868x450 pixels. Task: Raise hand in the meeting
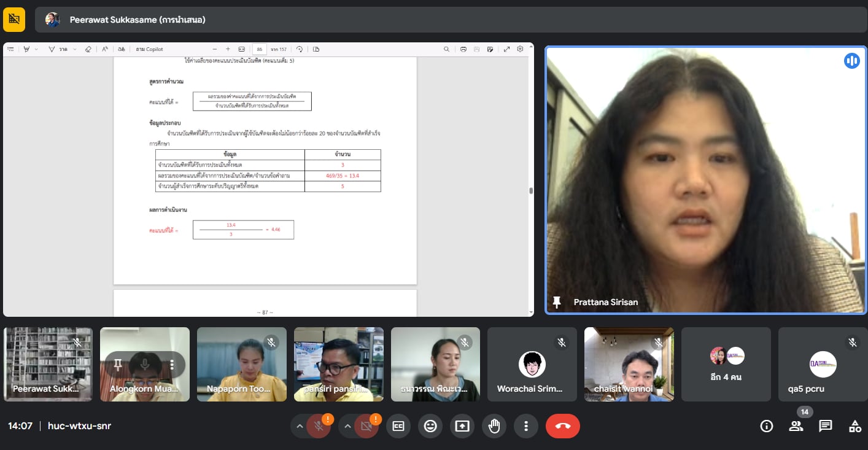494,426
